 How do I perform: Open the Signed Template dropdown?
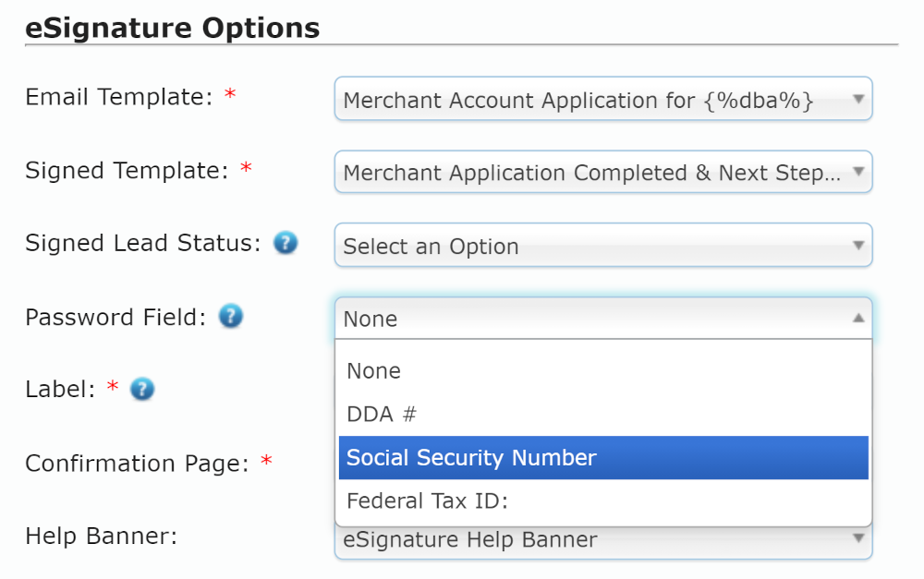tap(603, 172)
